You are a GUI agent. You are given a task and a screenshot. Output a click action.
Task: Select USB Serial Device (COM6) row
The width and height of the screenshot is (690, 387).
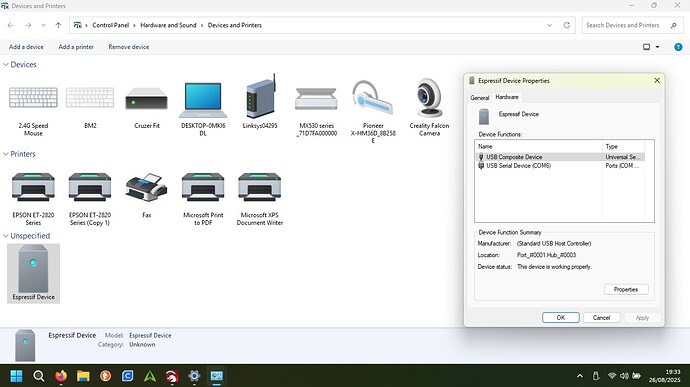pyautogui.click(x=561, y=166)
